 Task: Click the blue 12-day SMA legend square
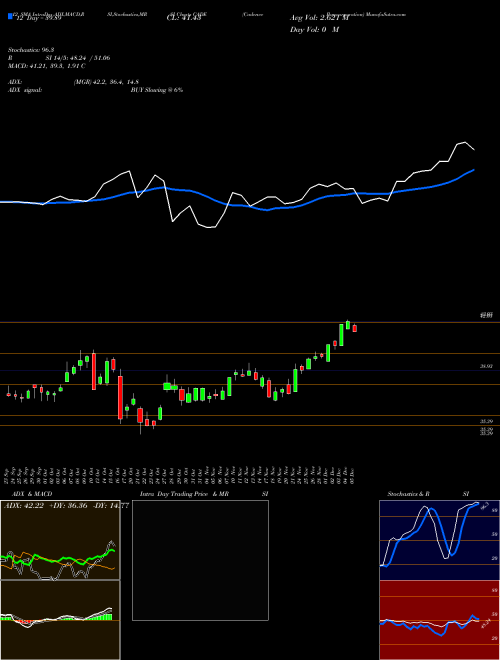pos(10,16)
